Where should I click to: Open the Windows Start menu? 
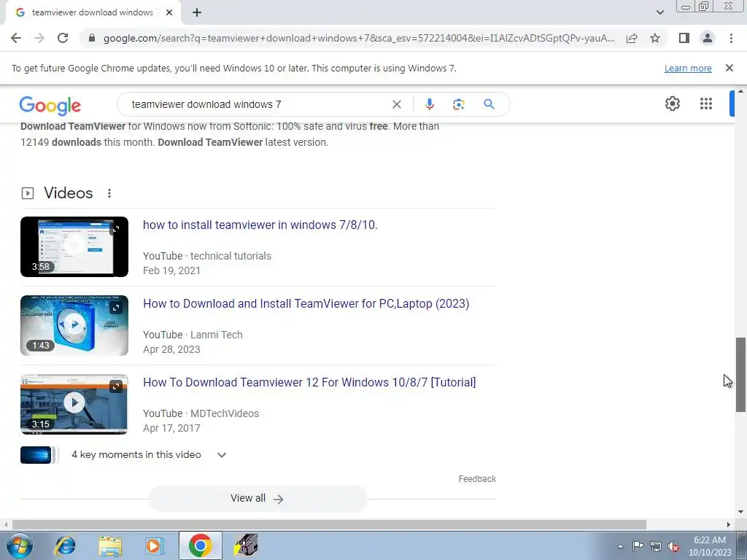tap(19, 545)
